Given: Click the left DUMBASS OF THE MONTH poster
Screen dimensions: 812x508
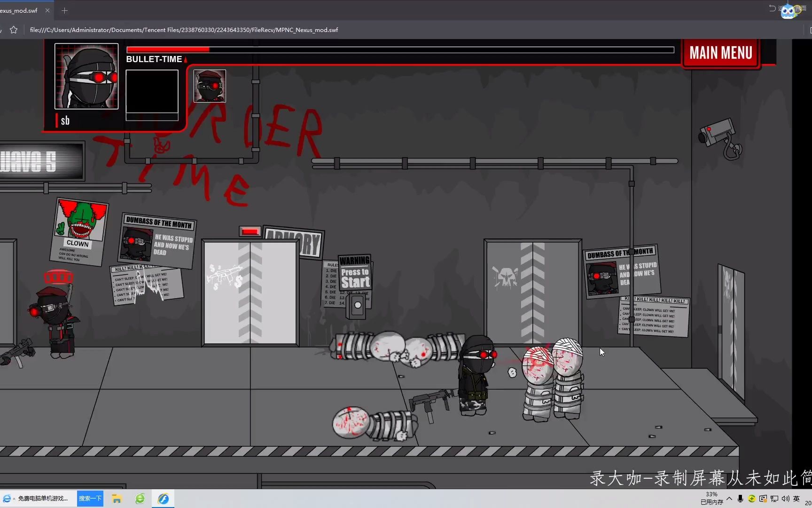Looking at the screenshot, I should (x=157, y=241).
